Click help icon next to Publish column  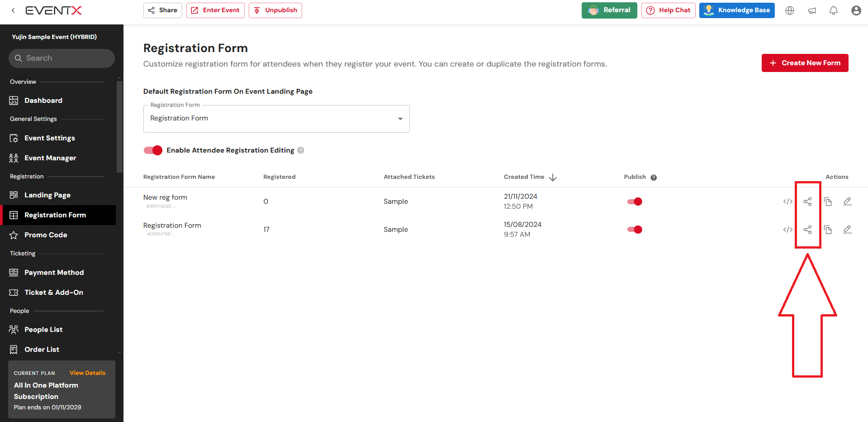[654, 177]
